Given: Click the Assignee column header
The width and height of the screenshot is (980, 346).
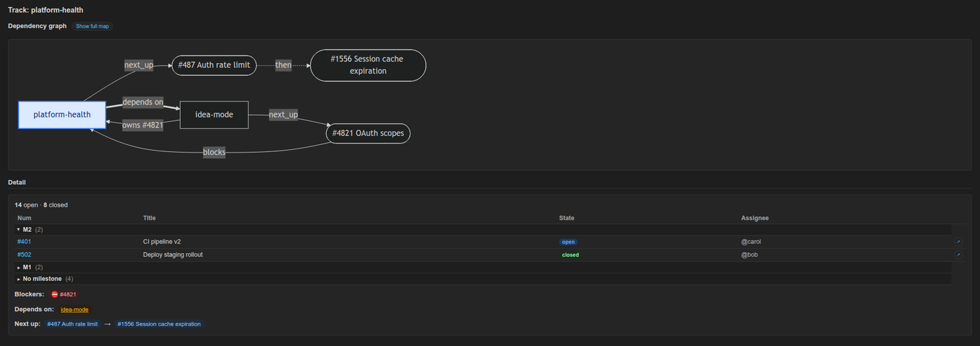Looking at the screenshot, I should pyautogui.click(x=755, y=218).
